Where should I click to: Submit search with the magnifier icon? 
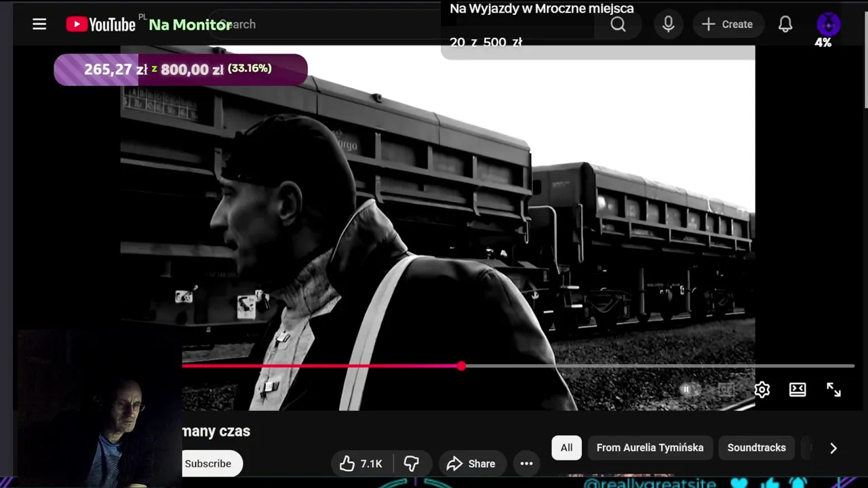point(618,24)
